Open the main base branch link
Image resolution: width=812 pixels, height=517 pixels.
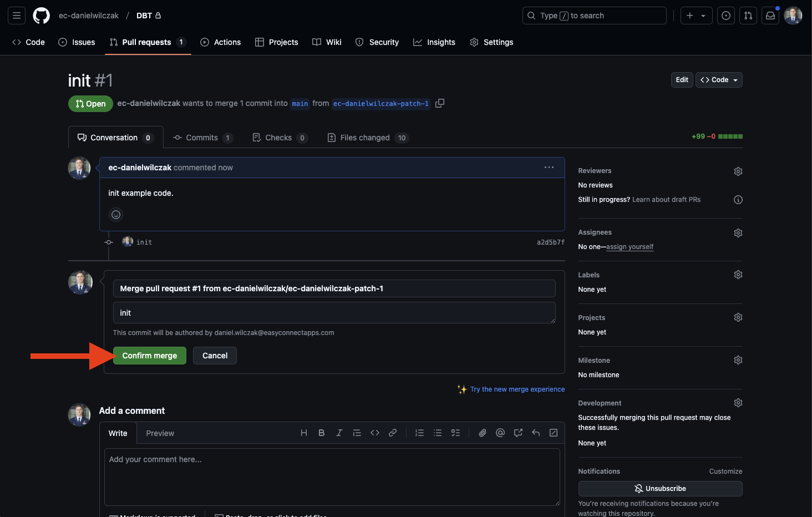(300, 104)
